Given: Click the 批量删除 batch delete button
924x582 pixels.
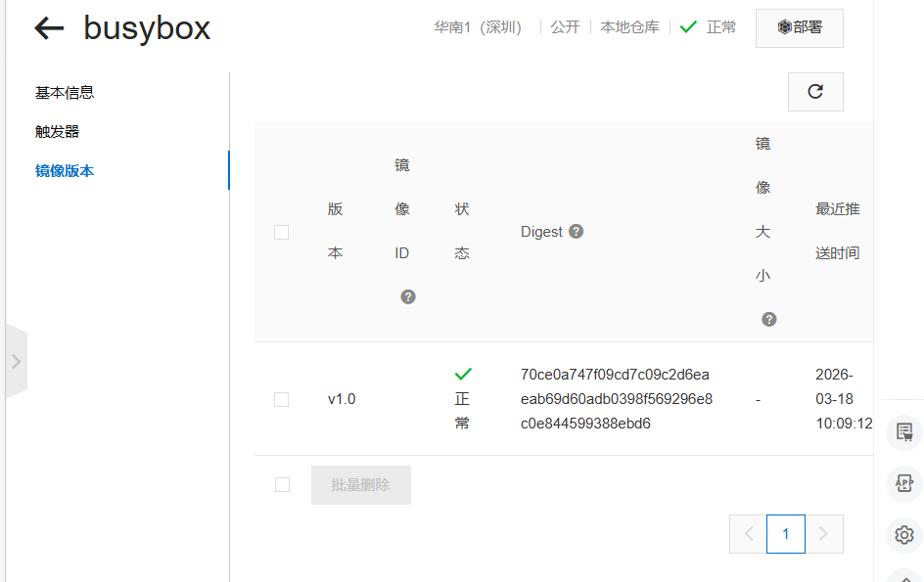Looking at the screenshot, I should tap(361, 485).
